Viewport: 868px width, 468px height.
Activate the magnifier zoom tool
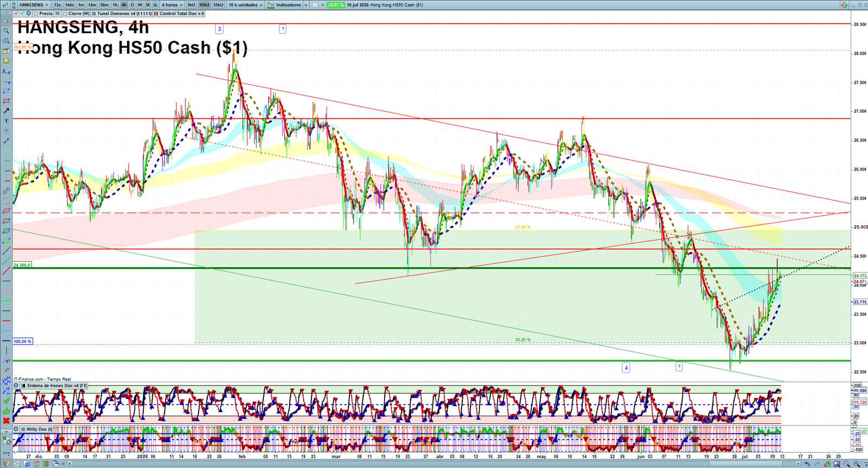tap(7, 31)
